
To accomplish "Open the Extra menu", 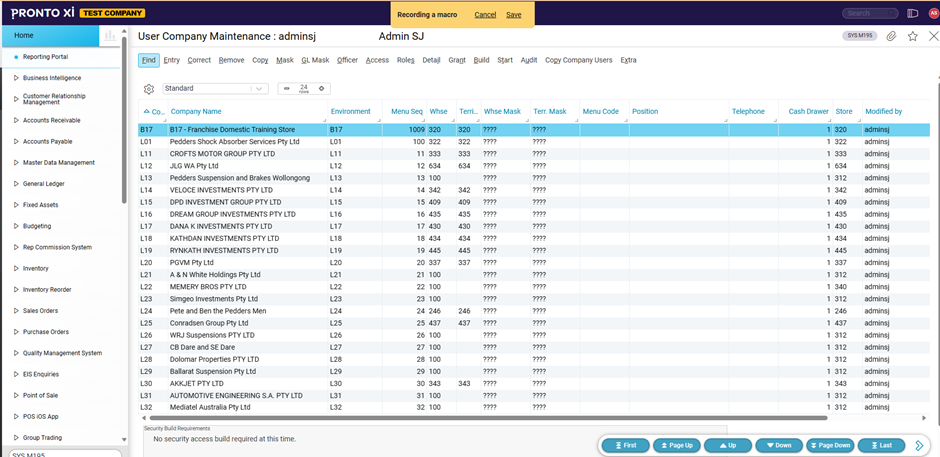I will (628, 60).
